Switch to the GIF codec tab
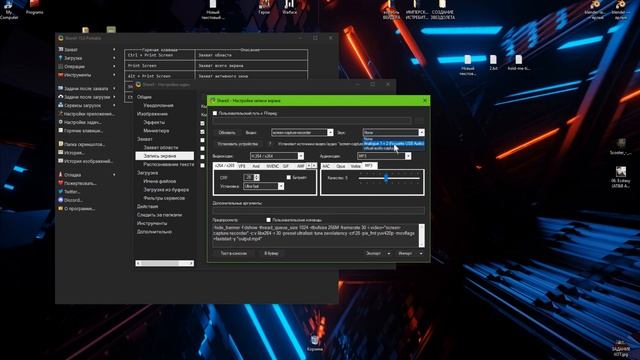 [x=286, y=166]
